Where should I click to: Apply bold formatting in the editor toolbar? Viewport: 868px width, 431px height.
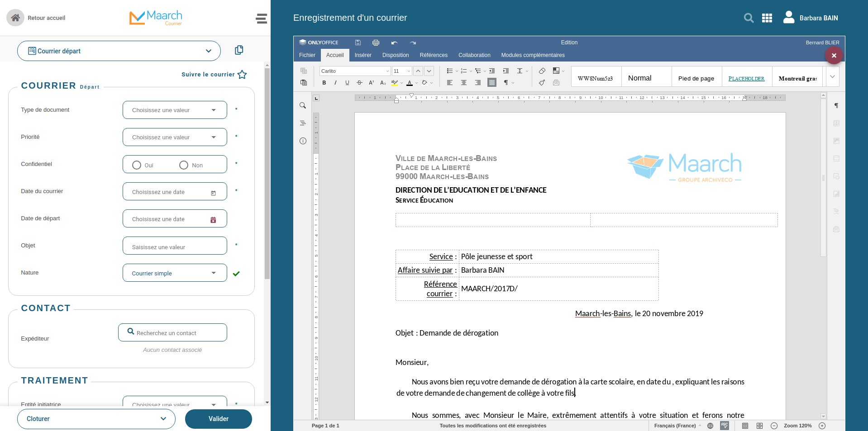point(324,83)
